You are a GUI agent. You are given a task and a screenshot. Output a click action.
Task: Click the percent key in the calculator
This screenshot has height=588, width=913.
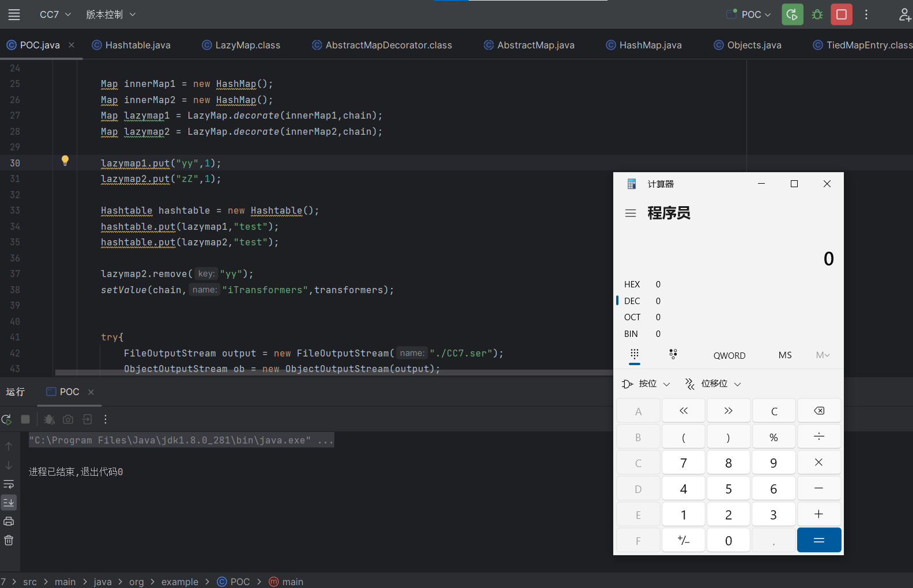(x=774, y=437)
